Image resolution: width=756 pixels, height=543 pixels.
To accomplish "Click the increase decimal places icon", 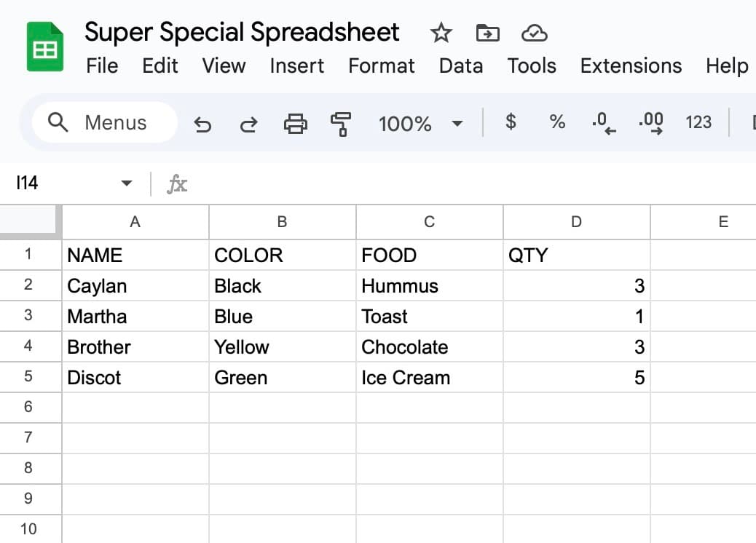I will (x=649, y=122).
